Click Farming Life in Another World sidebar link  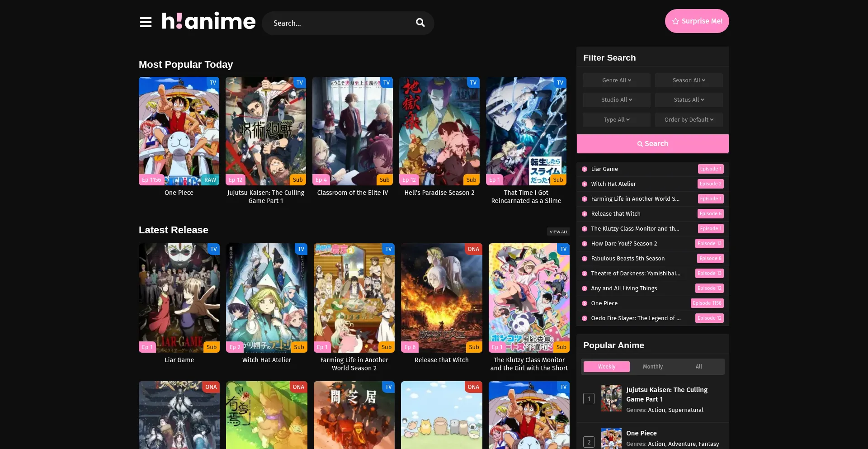point(635,199)
